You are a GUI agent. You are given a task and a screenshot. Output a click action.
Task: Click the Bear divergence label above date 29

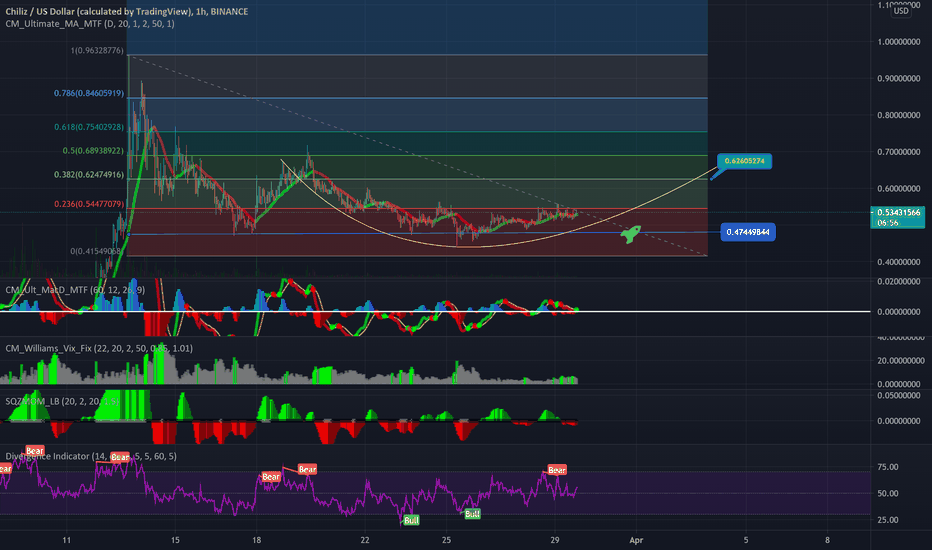pyautogui.click(x=556, y=470)
